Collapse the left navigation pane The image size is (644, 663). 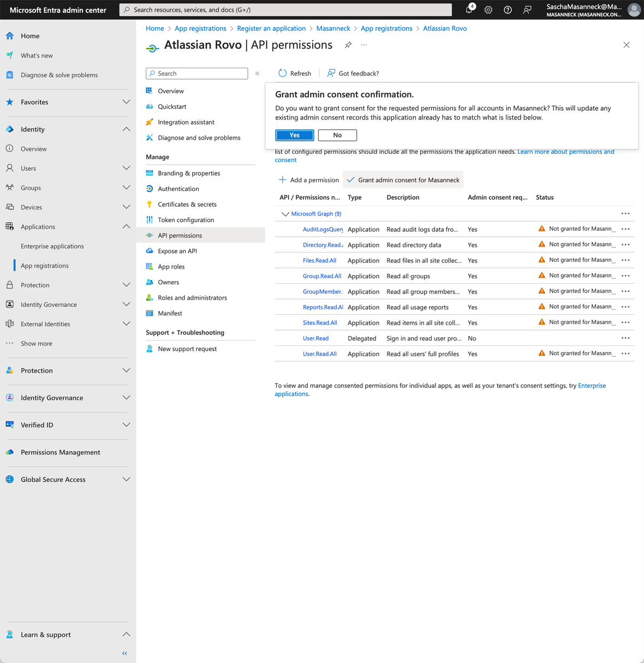click(124, 653)
